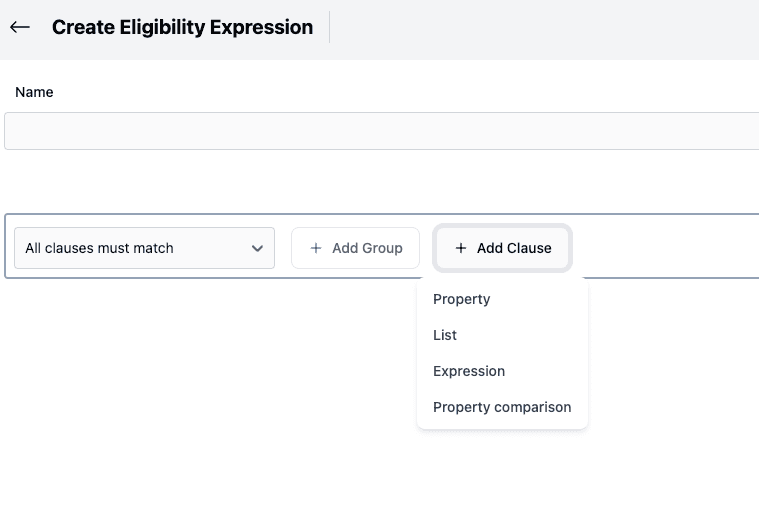This screenshot has width=759, height=515.
Task: Collapse the Add Clause dropdown menu
Action: (503, 248)
